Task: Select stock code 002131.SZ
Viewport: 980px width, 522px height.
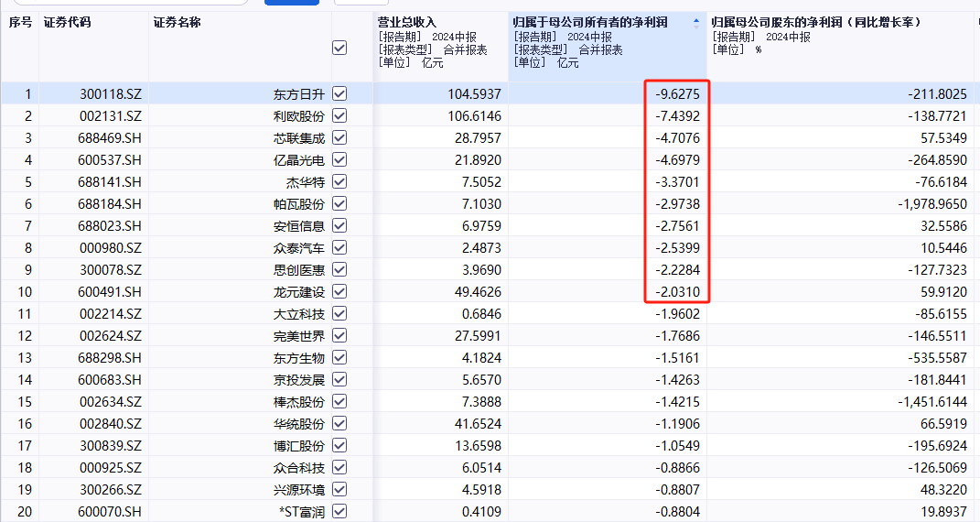Action: (x=111, y=116)
